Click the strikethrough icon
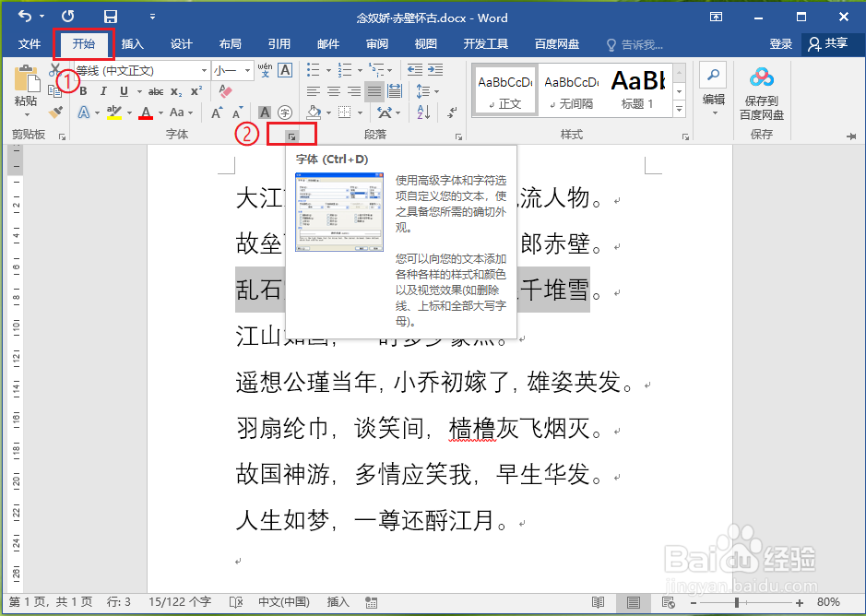 (157, 90)
